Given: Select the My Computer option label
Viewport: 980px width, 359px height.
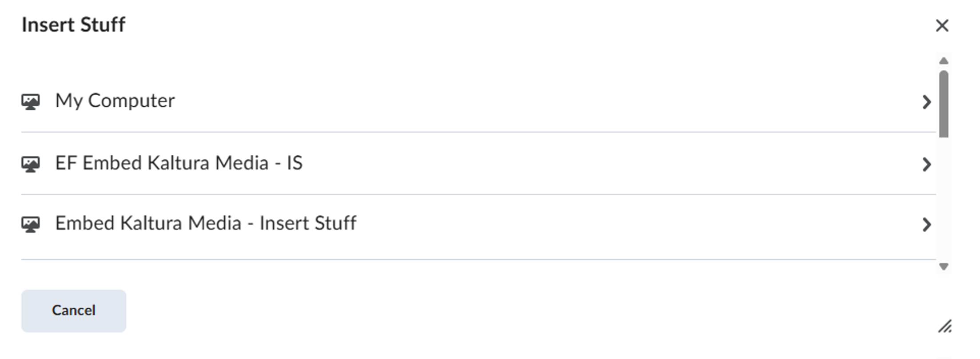Looking at the screenshot, I should tap(115, 101).
